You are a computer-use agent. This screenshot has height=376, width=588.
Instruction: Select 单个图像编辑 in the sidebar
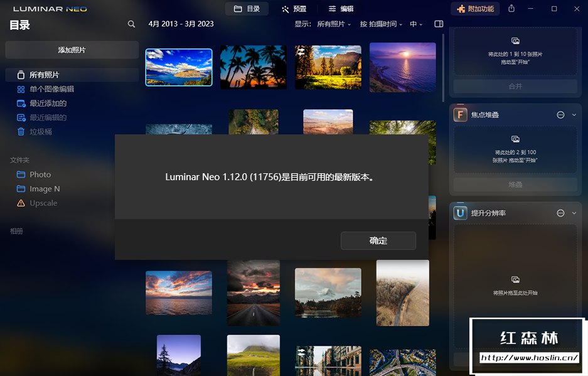(45, 89)
